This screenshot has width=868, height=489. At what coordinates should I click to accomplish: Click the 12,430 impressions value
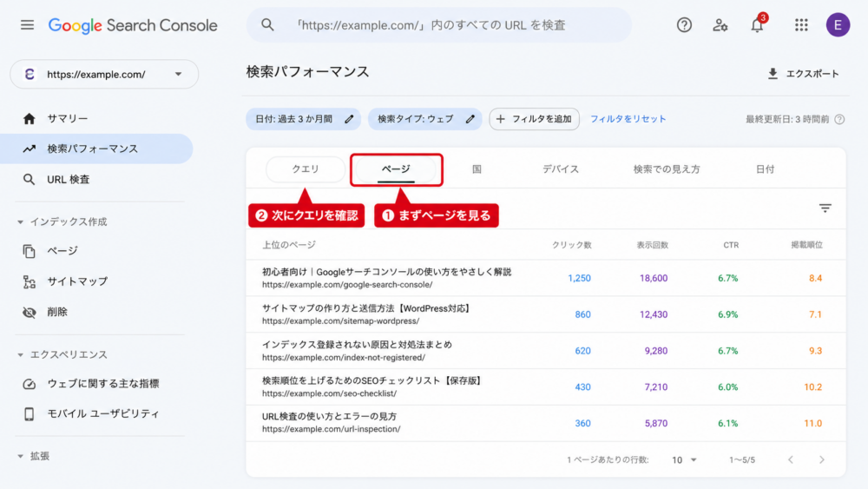(654, 314)
